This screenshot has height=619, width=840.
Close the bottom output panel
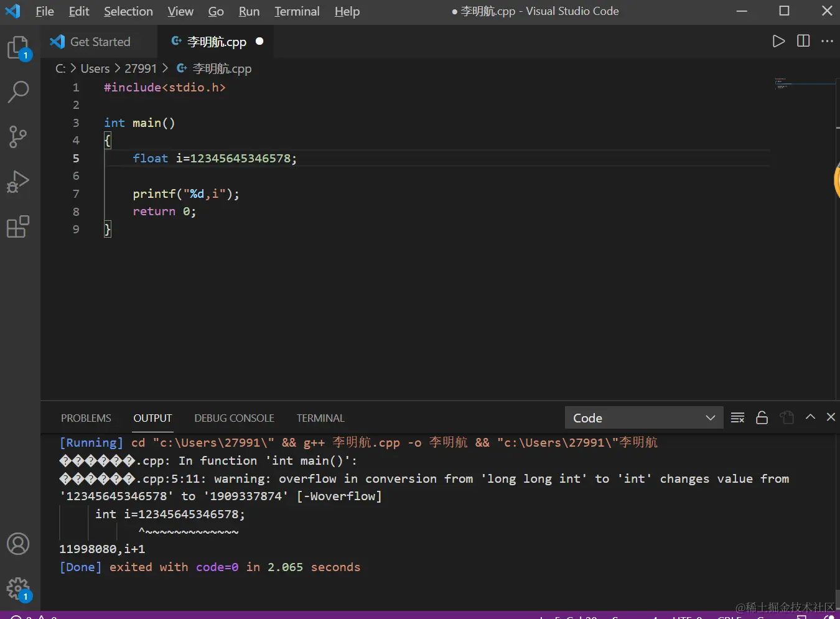click(831, 417)
